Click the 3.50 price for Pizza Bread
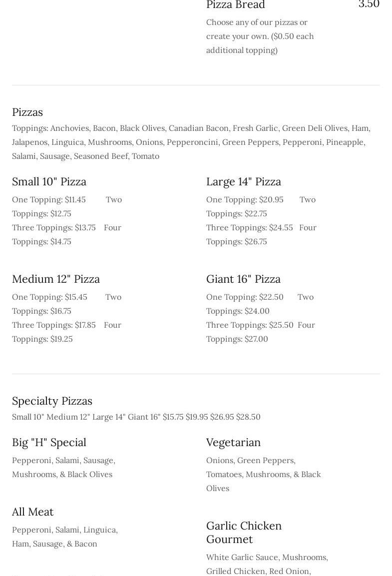 369,4
